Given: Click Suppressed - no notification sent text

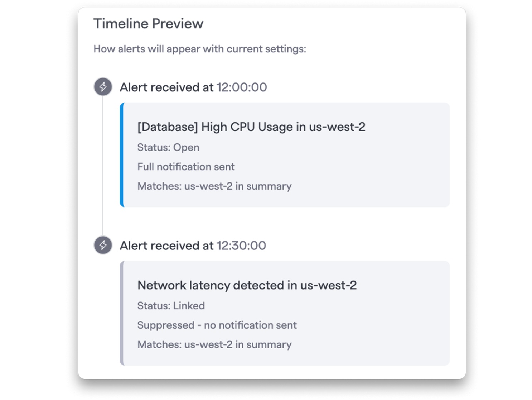Looking at the screenshot, I should coord(217,325).
